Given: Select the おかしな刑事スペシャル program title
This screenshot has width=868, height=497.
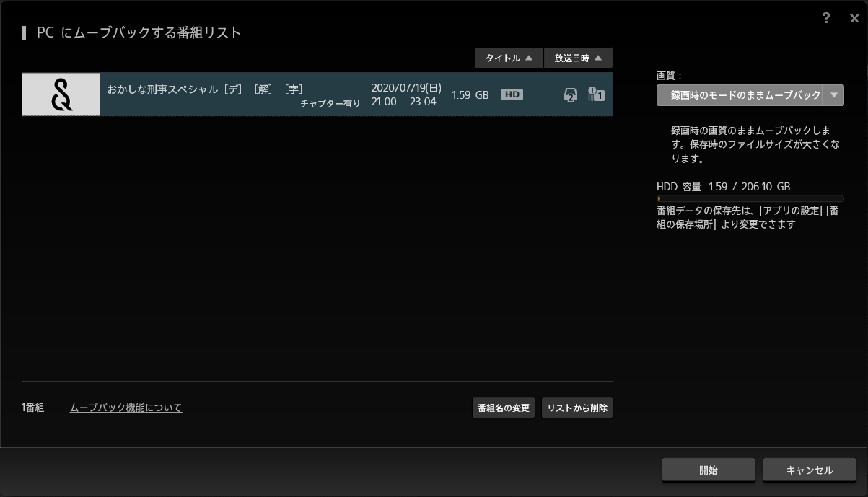Looking at the screenshot, I should tap(204, 89).
